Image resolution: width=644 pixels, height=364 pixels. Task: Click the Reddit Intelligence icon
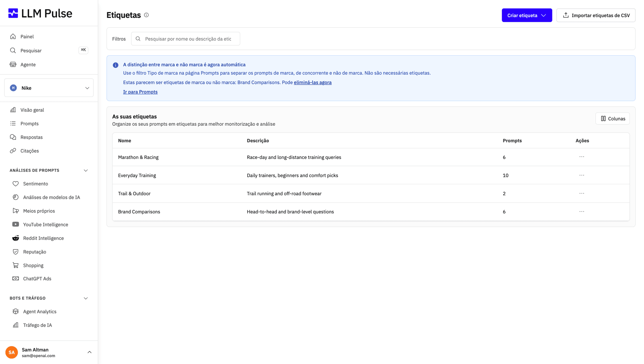(16, 238)
